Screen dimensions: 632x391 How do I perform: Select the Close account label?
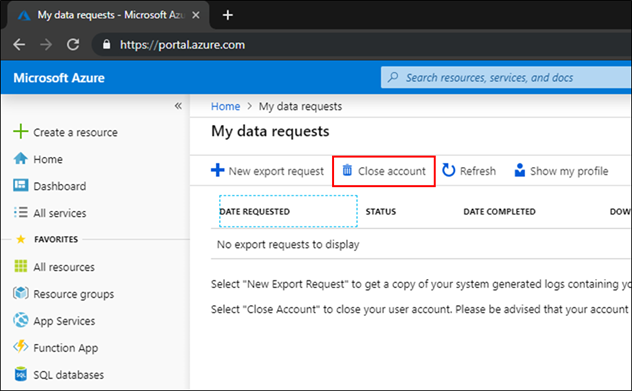392,171
